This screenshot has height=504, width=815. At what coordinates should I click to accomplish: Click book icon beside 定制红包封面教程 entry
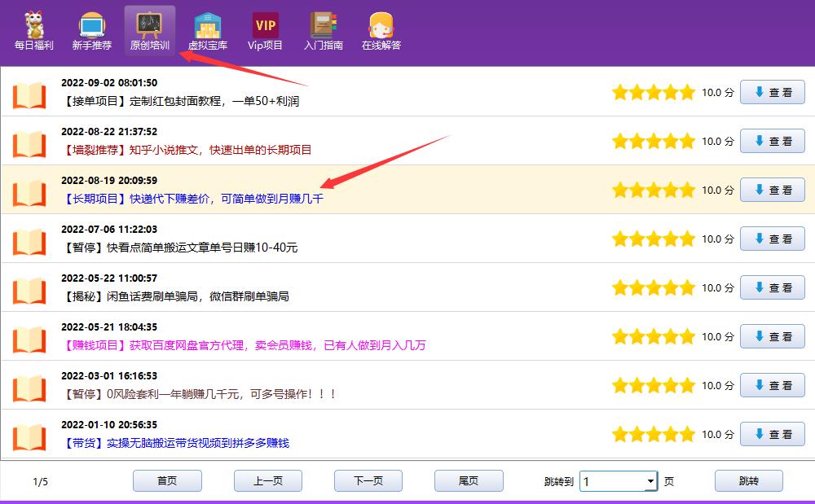[29, 94]
